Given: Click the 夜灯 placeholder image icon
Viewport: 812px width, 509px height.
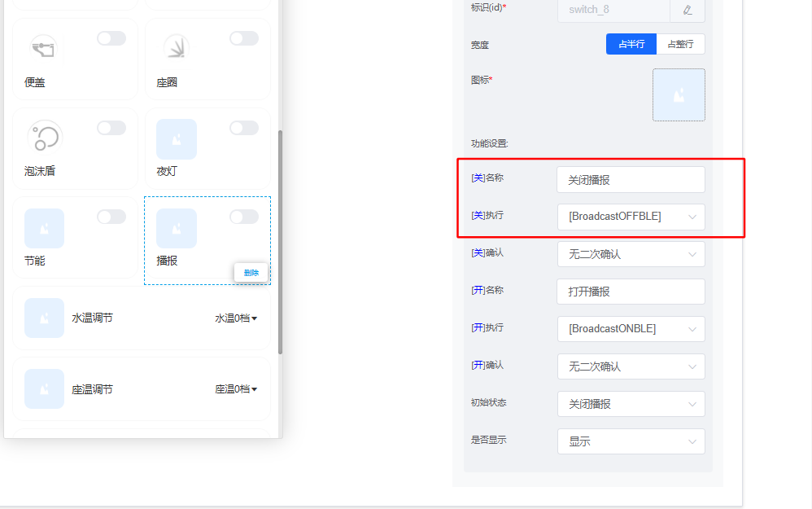Looking at the screenshot, I should (x=176, y=138).
